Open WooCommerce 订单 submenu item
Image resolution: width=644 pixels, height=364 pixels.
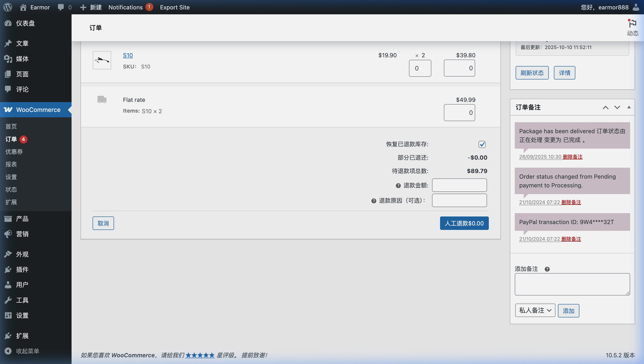11,139
